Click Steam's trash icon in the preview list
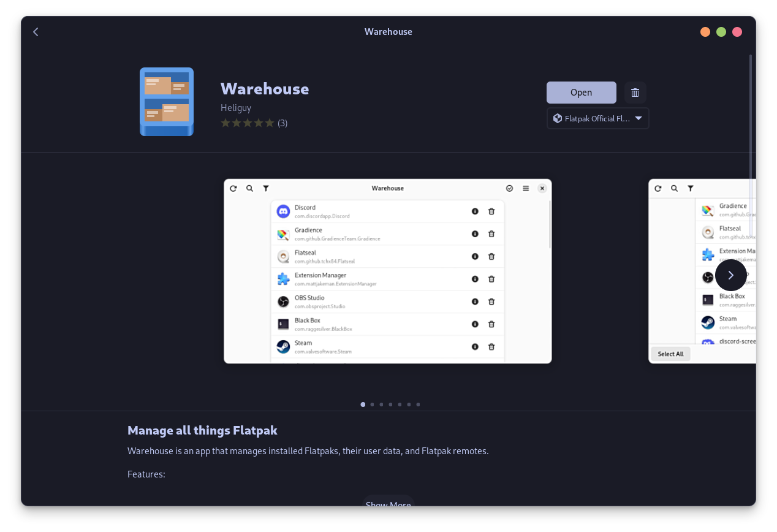 [x=491, y=346]
